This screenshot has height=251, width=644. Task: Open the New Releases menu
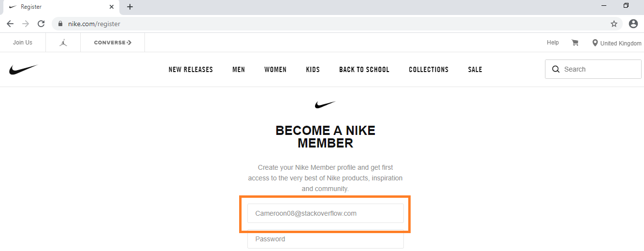[190, 70]
